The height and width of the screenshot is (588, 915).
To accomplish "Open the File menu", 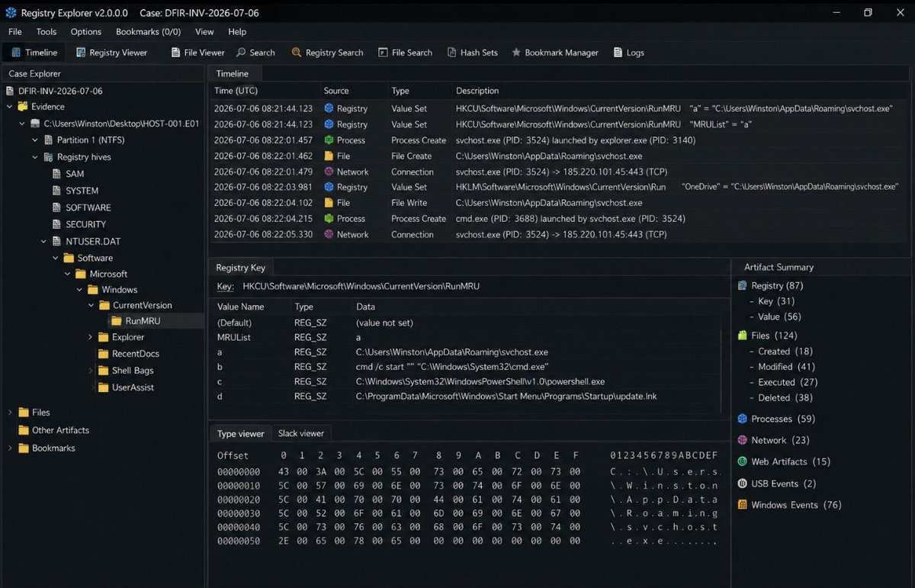I will (15, 32).
